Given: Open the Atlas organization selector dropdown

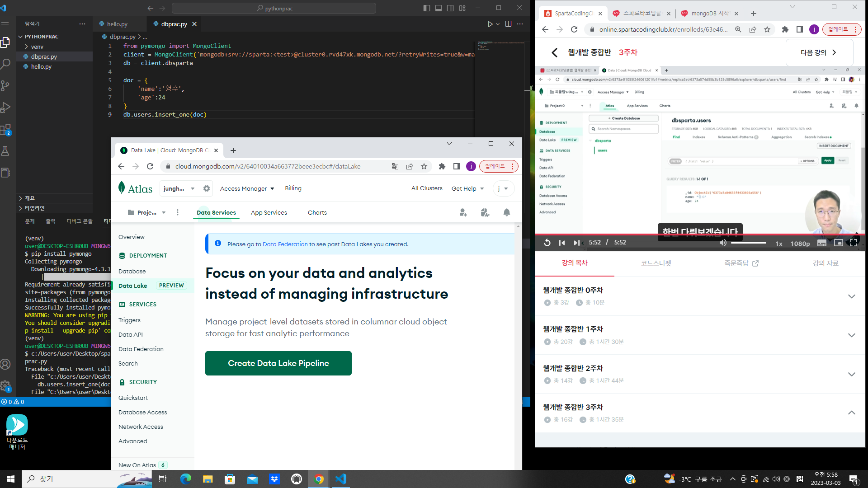Looking at the screenshot, I should [179, 188].
